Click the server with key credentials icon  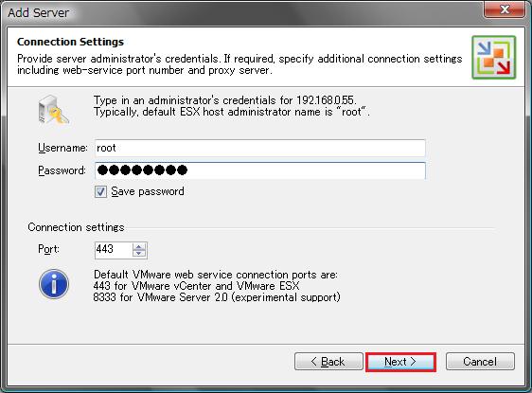pos(54,110)
